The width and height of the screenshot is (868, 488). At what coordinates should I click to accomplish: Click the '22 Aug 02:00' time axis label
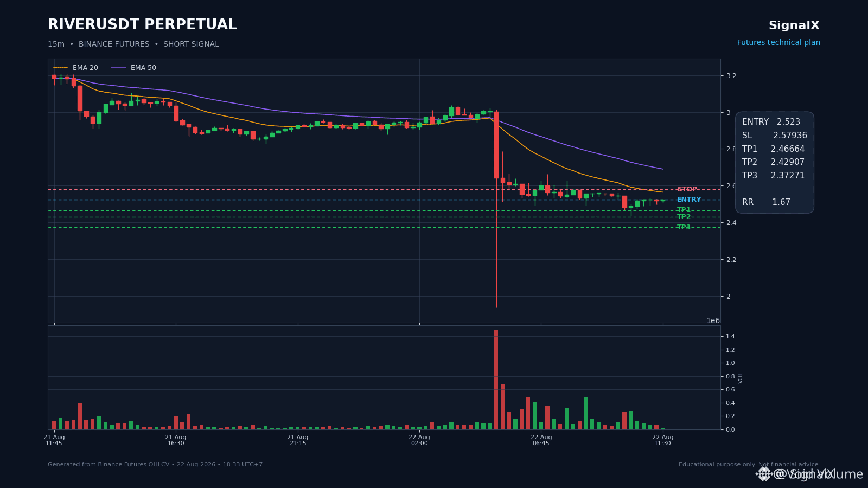(419, 440)
